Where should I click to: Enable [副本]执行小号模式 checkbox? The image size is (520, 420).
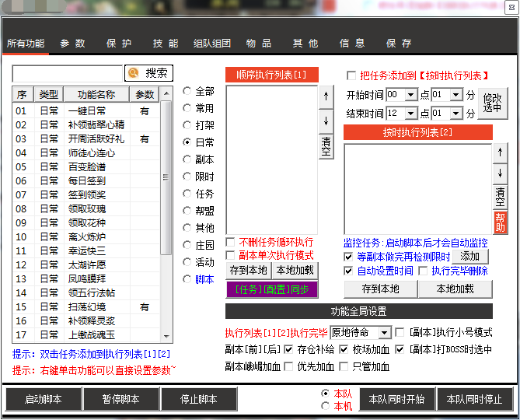click(x=400, y=332)
